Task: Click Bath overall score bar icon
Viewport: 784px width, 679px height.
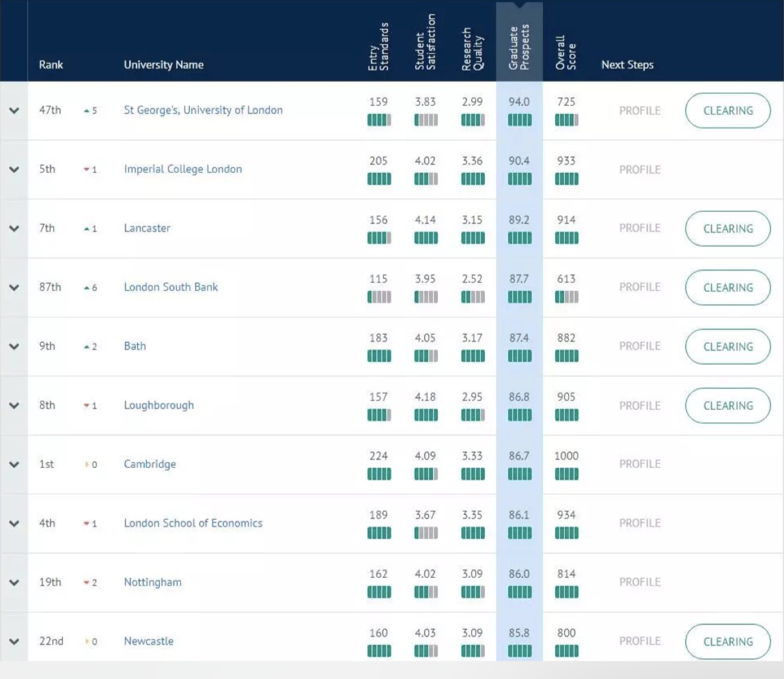Action: (x=566, y=356)
